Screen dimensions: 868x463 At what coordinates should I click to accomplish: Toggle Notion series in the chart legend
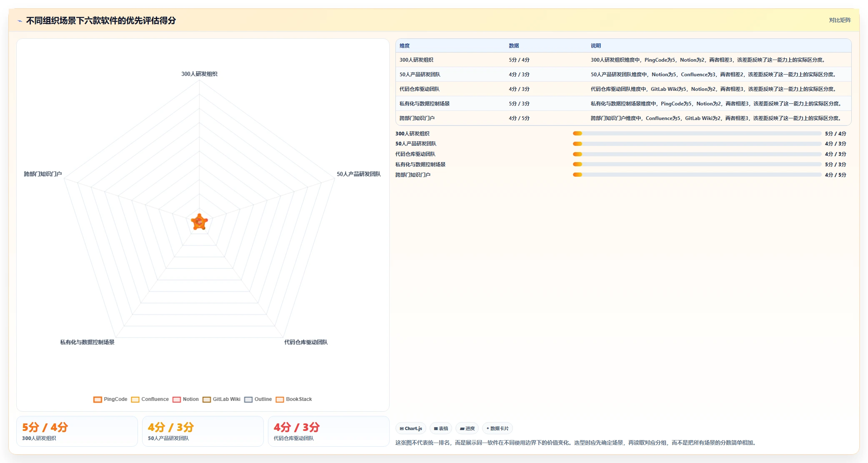click(x=186, y=399)
